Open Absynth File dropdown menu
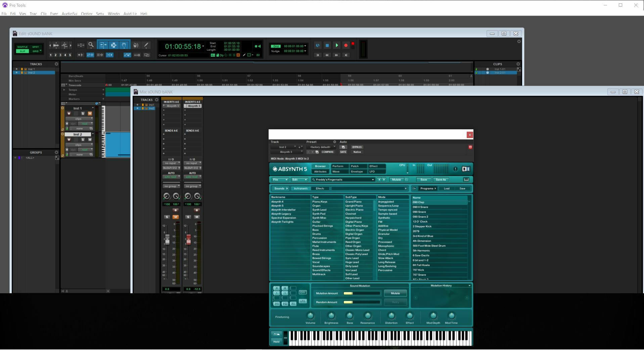The height and width of the screenshot is (350, 644). [x=280, y=180]
